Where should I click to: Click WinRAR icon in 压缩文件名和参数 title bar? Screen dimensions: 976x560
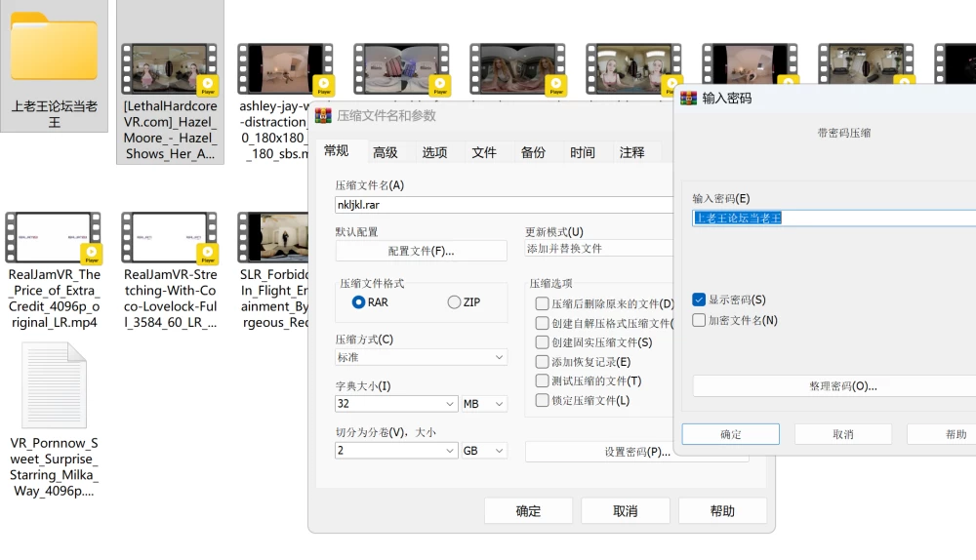point(323,116)
